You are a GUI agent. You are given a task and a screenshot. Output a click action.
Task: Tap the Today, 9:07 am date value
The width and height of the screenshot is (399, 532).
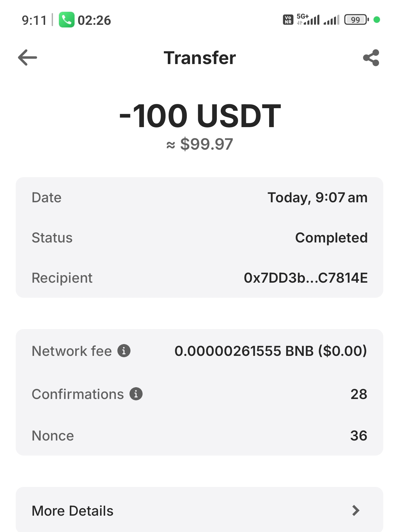[x=317, y=197]
